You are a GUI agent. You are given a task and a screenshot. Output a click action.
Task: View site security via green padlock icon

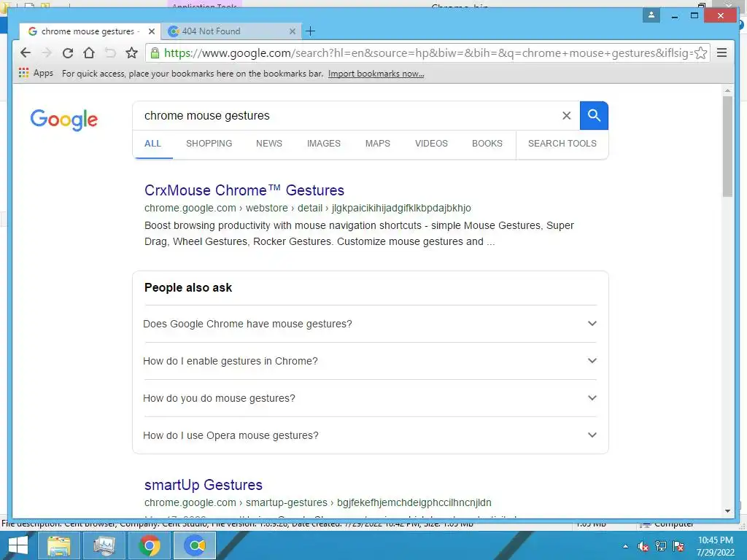coord(155,52)
